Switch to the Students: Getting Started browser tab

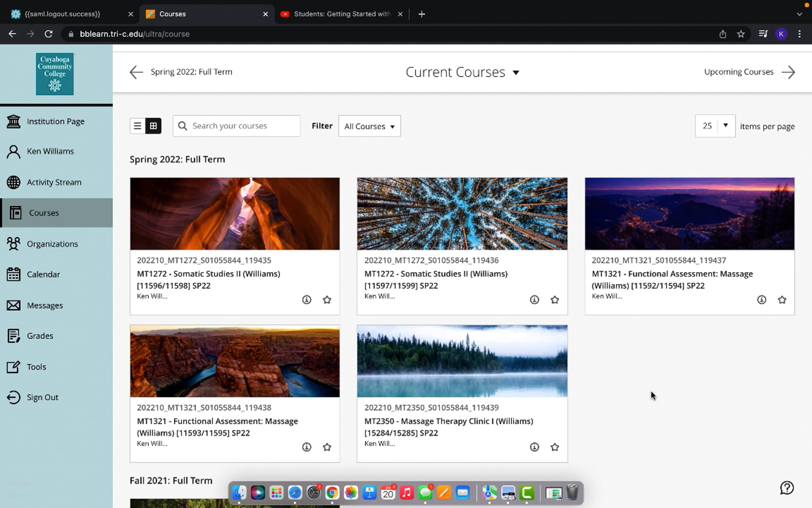pyautogui.click(x=342, y=14)
